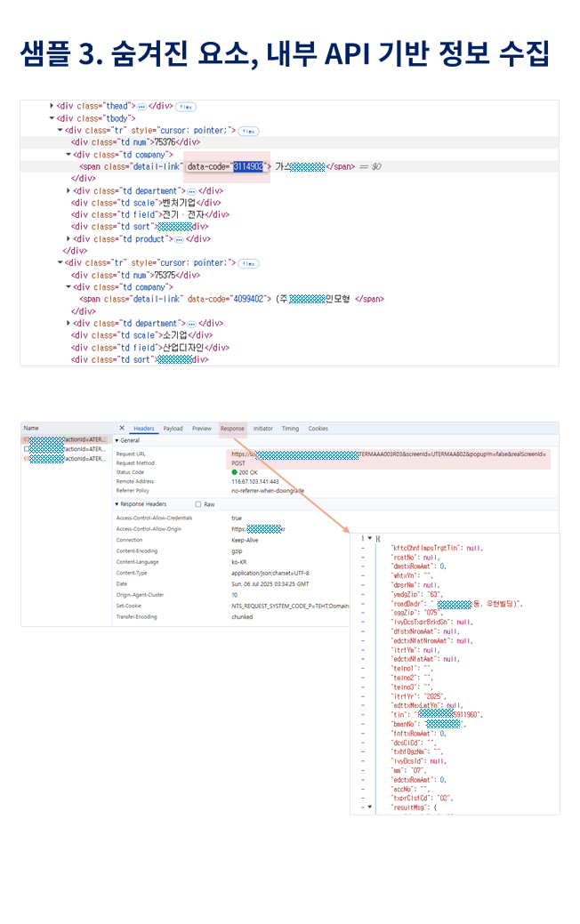Collapse the resultMsg JSON object
This screenshot has width=580, height=924.
(x=369, y=807)
